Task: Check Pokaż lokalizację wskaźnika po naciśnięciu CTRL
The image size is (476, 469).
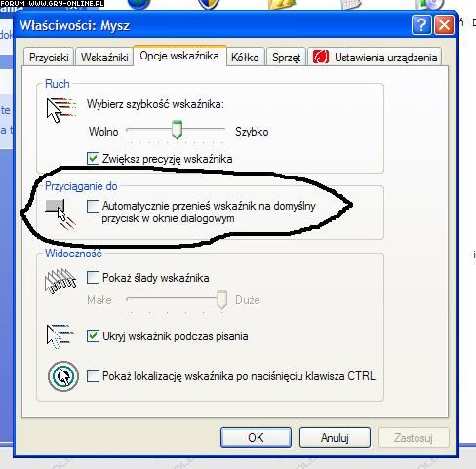Action: coord(93,376)
